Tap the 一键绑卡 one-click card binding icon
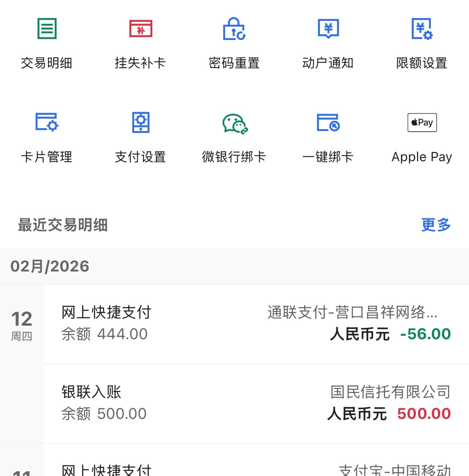This screenshot has height=476, width=469. (x=328, y=122)
